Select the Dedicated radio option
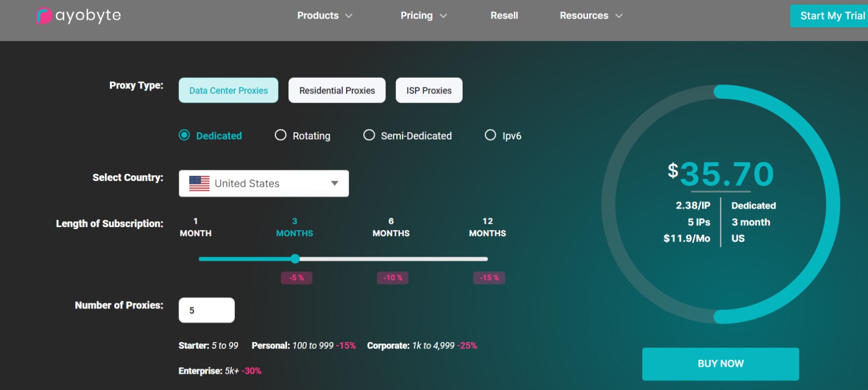This screenshot has height=390, width=868. (x=184, y=135)
